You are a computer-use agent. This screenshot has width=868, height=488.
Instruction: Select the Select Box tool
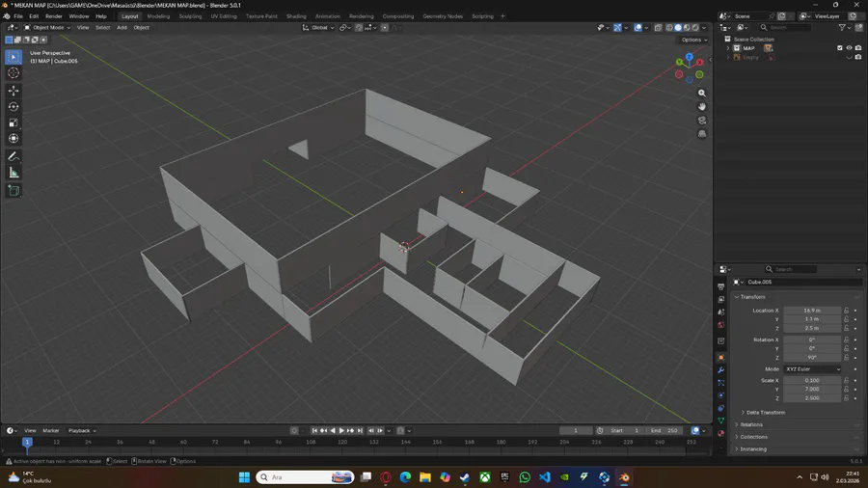click(14, 57)
